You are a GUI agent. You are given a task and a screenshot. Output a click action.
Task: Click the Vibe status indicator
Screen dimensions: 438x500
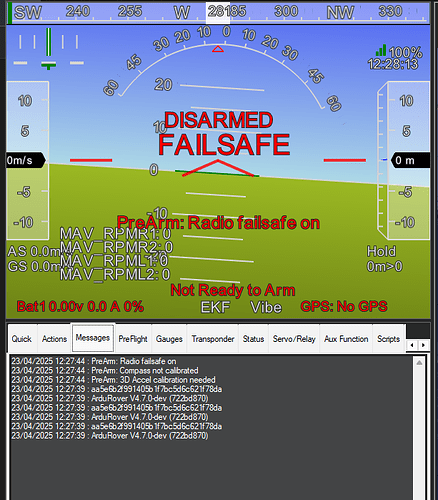click(266, 307)
